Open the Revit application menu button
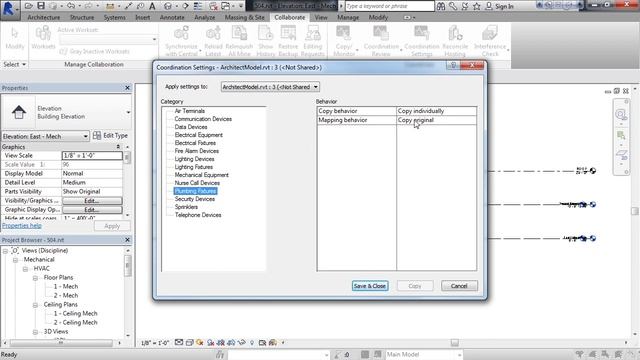 coord(9,9)
